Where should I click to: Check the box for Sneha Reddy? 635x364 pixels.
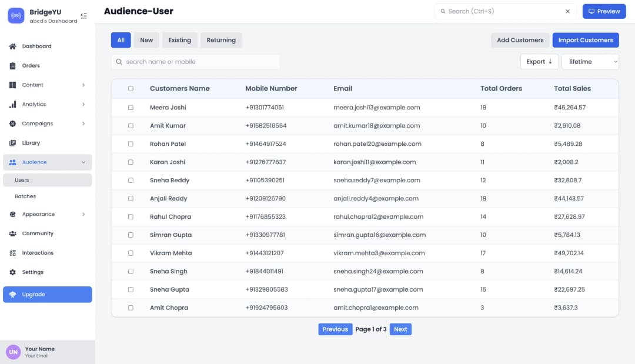131,181
